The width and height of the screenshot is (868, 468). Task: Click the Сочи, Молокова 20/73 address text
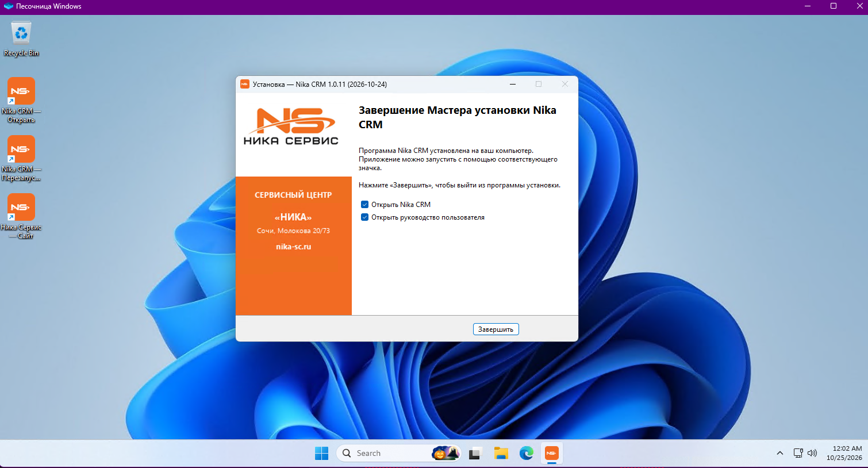pos(294,231)
